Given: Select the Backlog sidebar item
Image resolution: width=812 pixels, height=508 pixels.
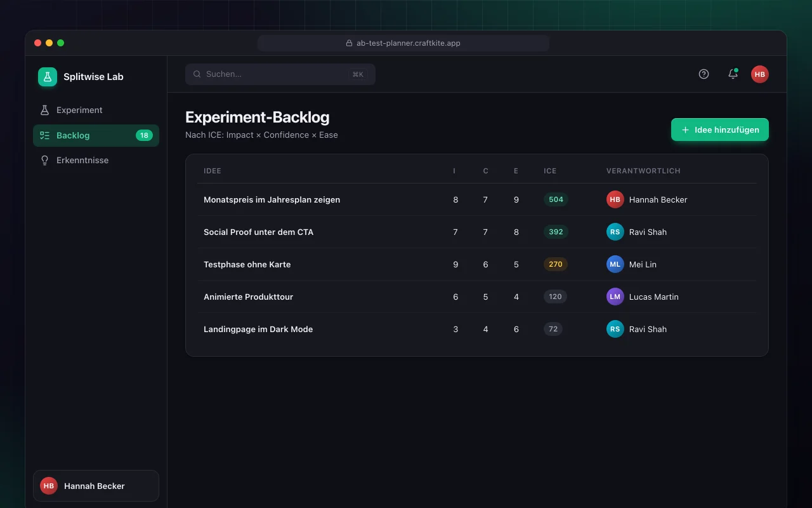Looking at the screenshot, I should coord(96,135).
